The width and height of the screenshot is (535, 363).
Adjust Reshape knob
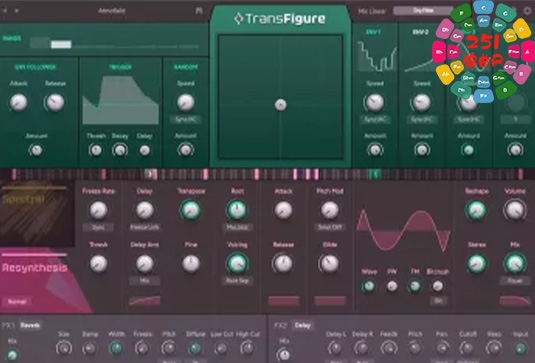[476, 210]
